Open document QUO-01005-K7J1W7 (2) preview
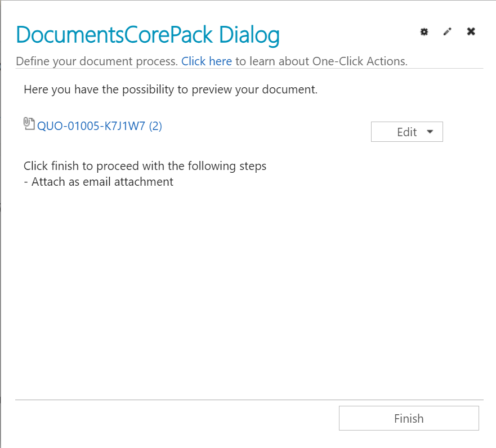This screenshot has width=496, height=448. coord(100,126)
